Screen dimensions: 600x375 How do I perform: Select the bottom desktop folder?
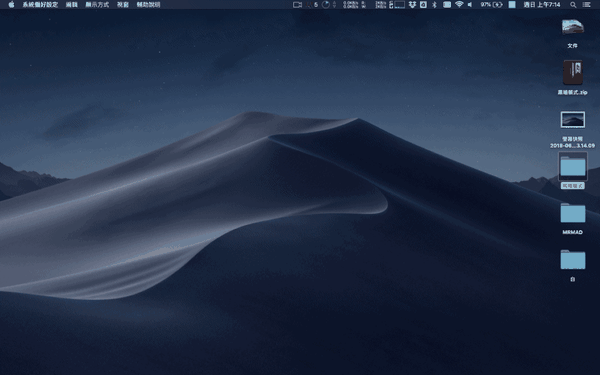click(x=572, y=266)
